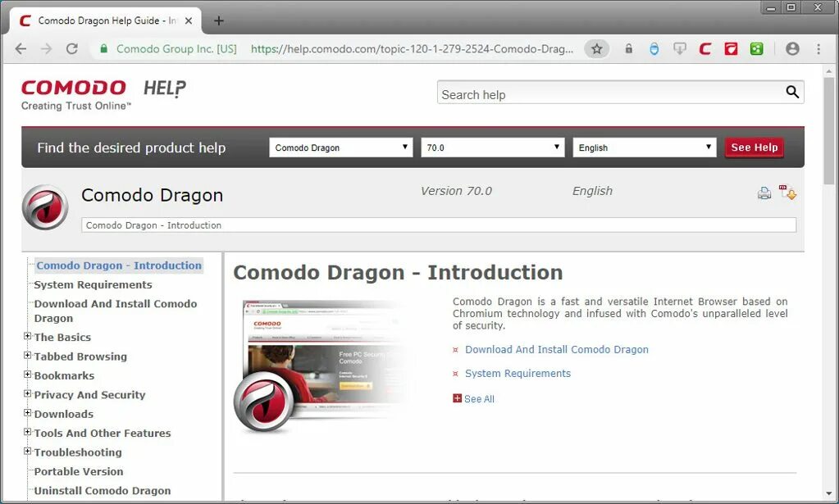
Task: Click the See Help button
Action: point(755,148)
